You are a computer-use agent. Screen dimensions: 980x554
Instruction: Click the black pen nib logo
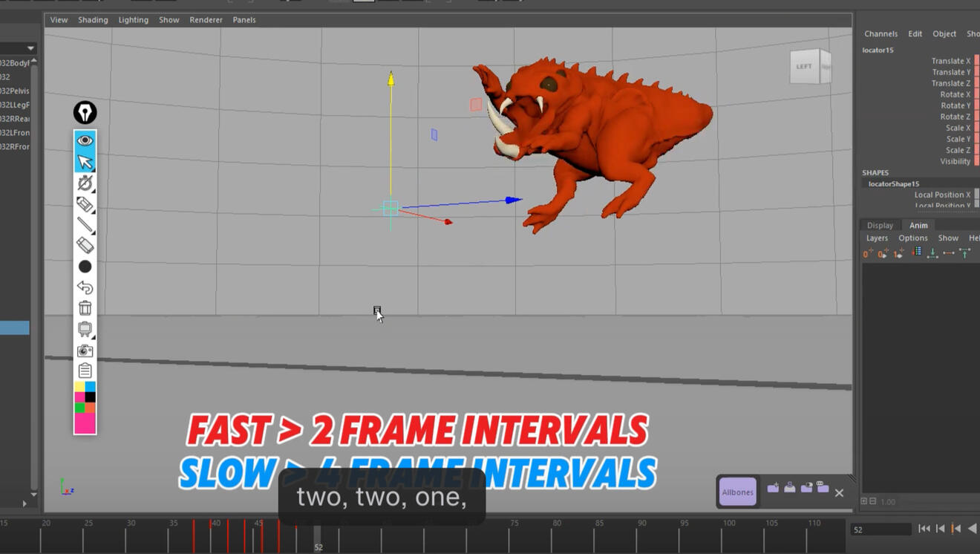[85, 112]
